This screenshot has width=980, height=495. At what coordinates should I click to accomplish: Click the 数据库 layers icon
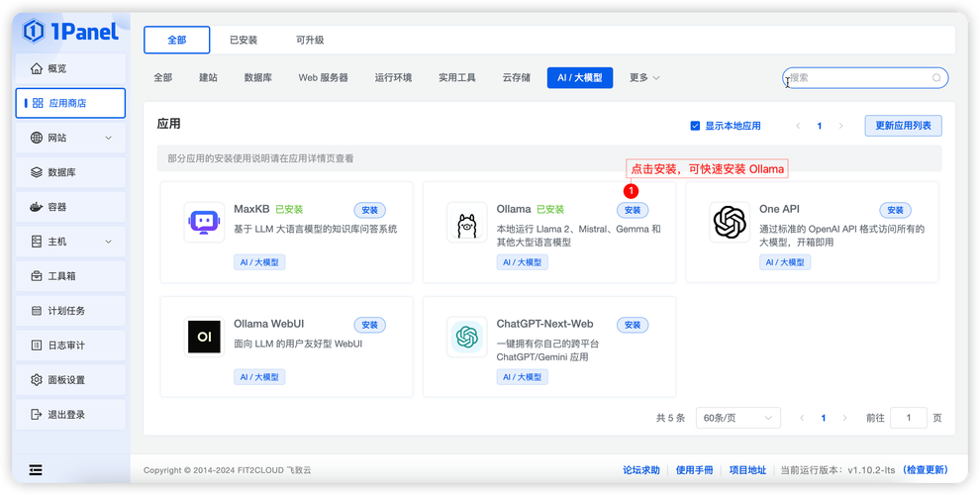click(37, 172)
